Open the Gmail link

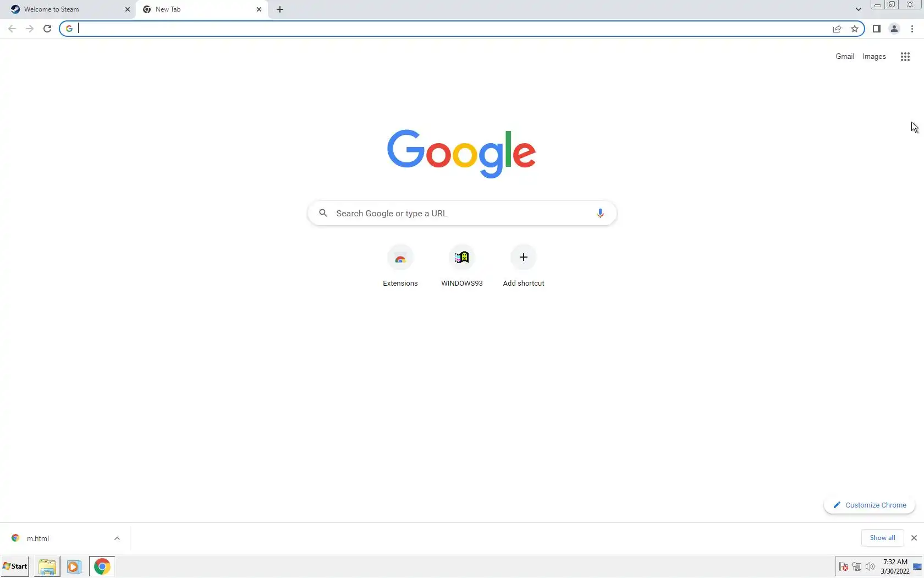845,57
